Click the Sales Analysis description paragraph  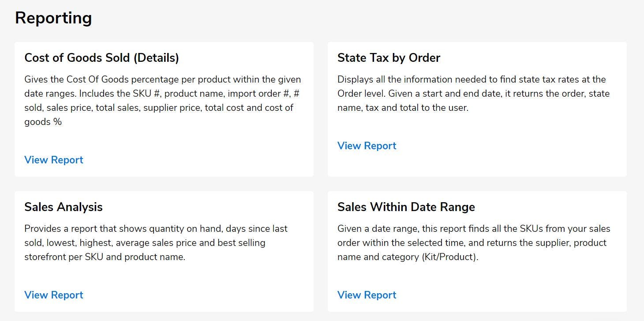[156, 243]
